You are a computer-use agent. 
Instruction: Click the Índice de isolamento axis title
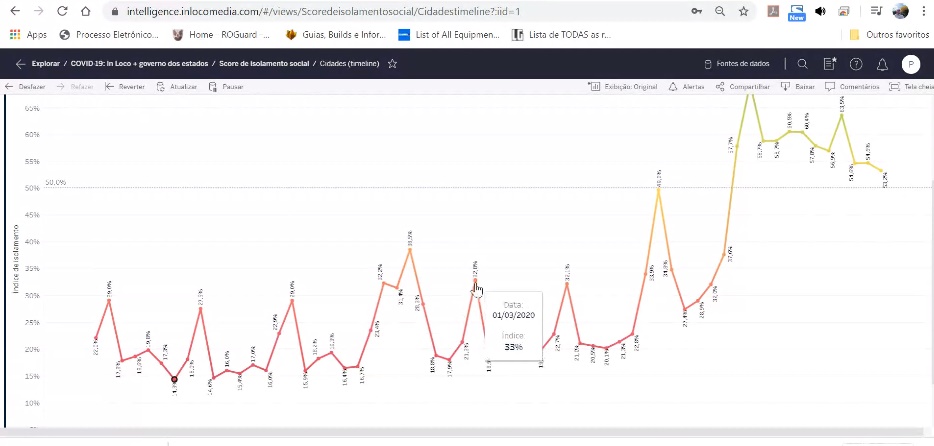16,258
